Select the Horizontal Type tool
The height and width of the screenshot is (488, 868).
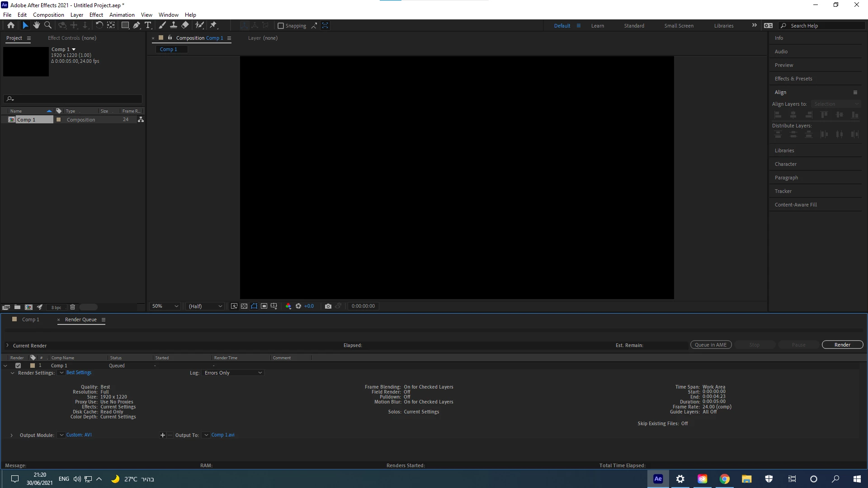point(148,25)
